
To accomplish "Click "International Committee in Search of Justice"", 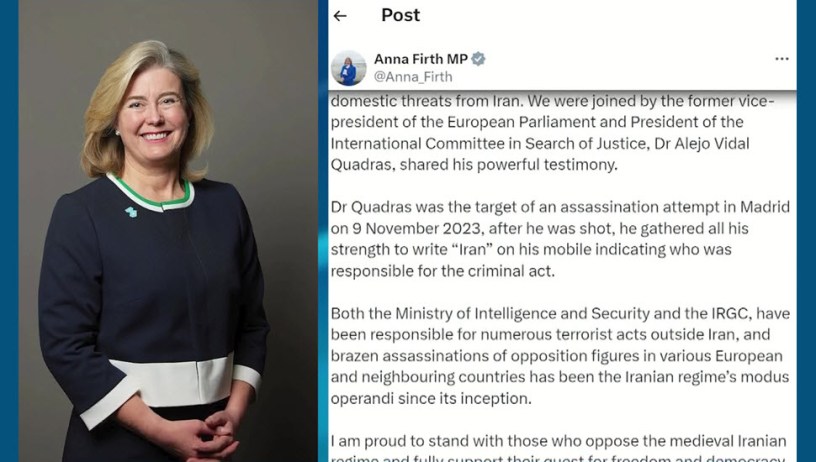I will click(x=488, y=143).
